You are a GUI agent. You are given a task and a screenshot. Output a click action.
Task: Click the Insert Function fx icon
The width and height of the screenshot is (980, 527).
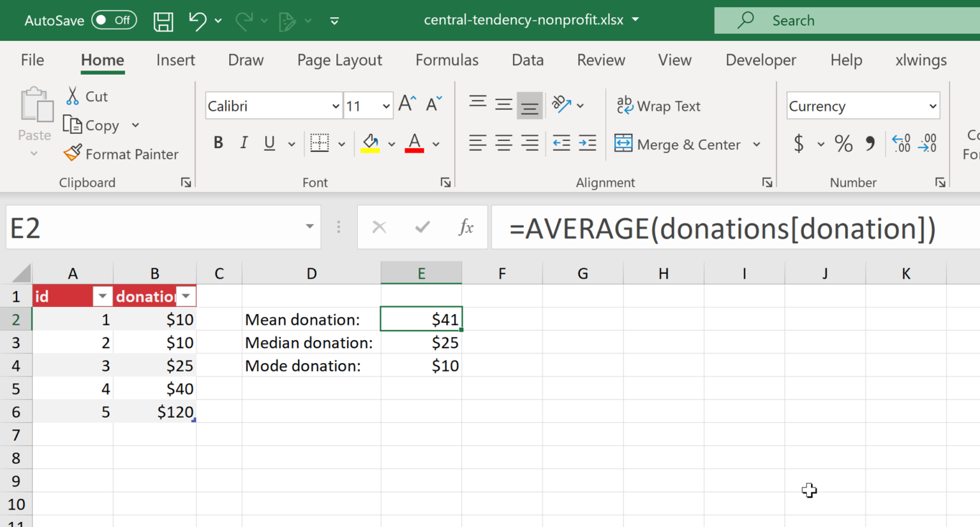click(466, 227)
